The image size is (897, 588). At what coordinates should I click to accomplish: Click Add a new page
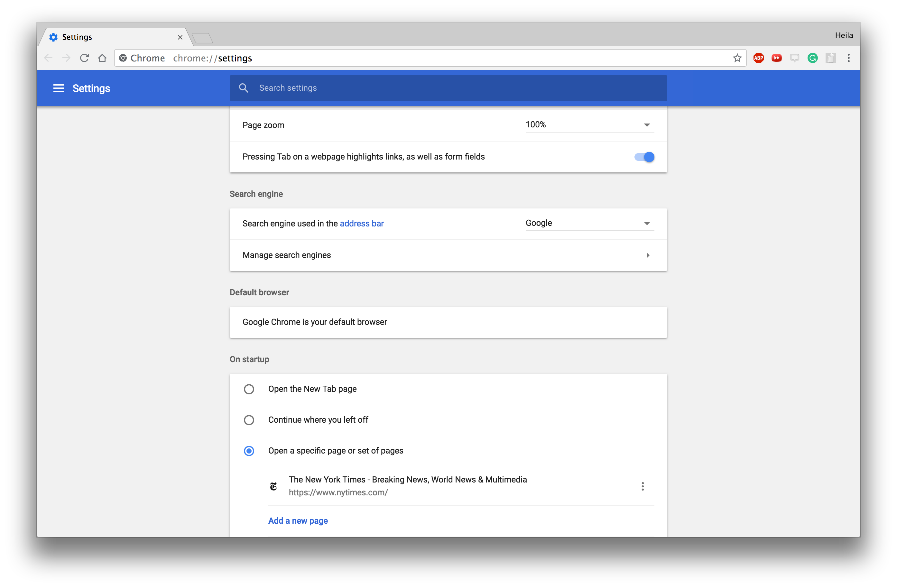298,520
